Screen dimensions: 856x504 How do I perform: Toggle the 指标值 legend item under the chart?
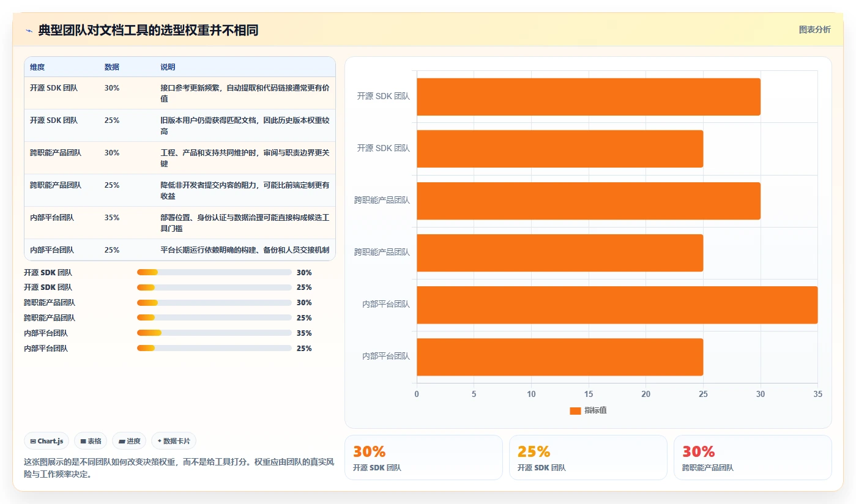point(588,410)
